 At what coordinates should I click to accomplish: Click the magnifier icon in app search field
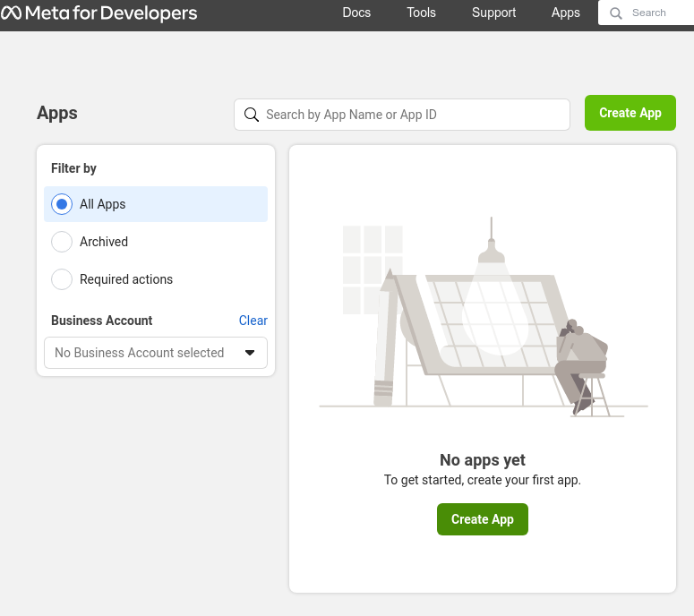pyautogui.click(x=252, y=115)
